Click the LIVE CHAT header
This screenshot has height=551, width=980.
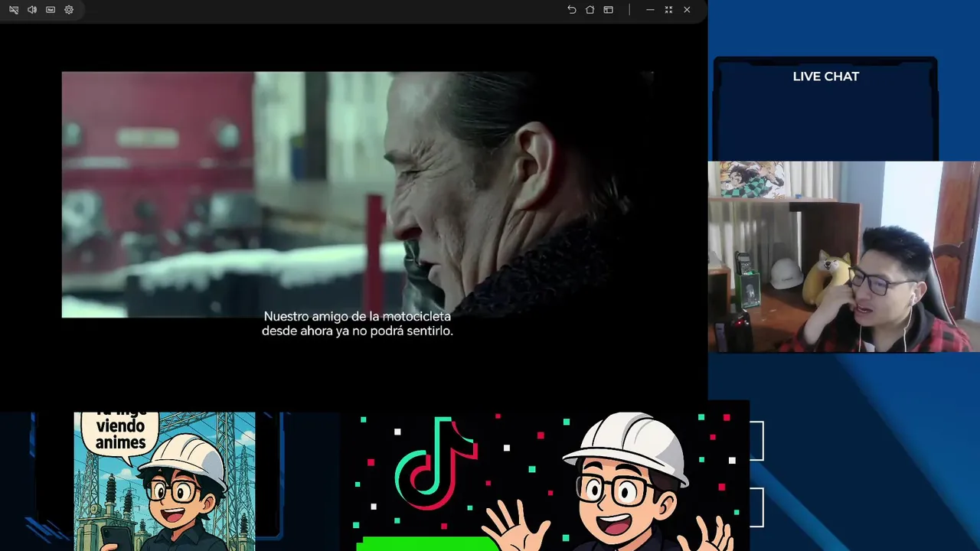coord(825,77)
